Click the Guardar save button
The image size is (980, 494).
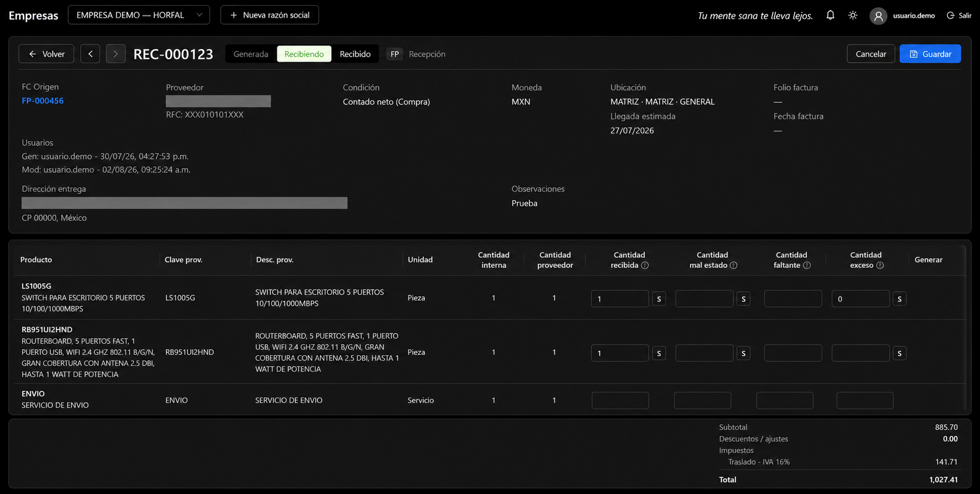[x=930, y=54]
